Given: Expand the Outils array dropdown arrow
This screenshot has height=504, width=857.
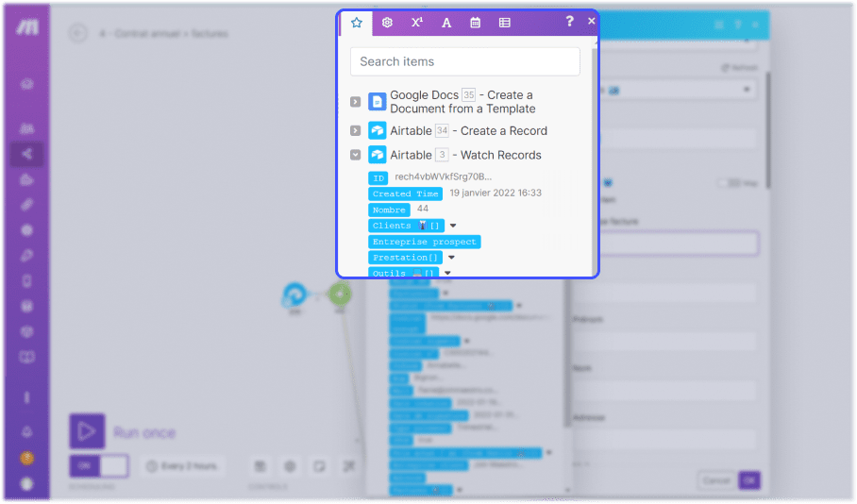Looking at the screenshot, I should 447,272.
